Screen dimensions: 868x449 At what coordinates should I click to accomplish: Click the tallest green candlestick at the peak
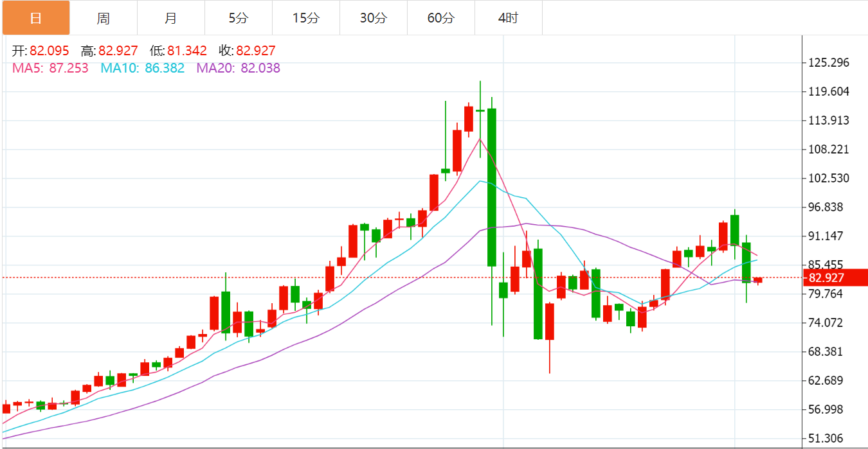tap(492, 186)
